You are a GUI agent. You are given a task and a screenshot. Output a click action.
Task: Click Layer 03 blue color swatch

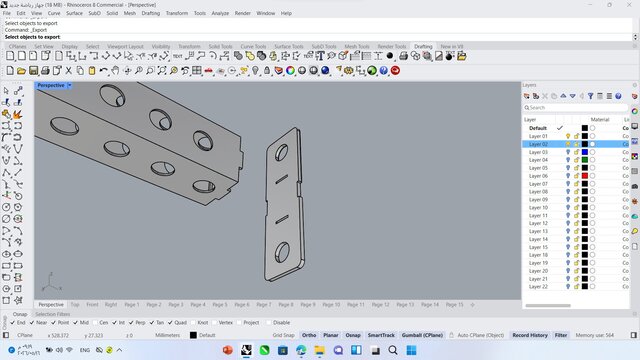pyautogui.click(x=584, y=152)
